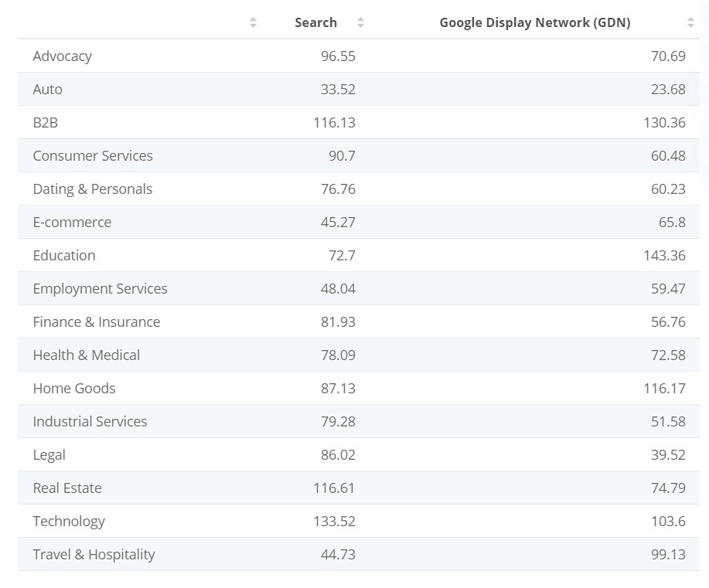Click Finance & Insurance row label
Viewport: 709px width, 588px height.
point(97,321)
